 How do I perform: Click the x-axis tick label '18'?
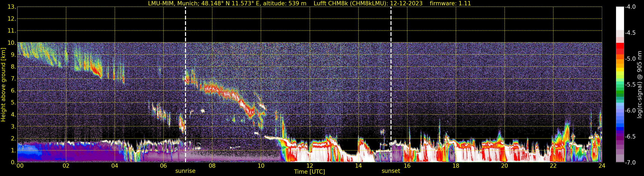click(456, 166)
